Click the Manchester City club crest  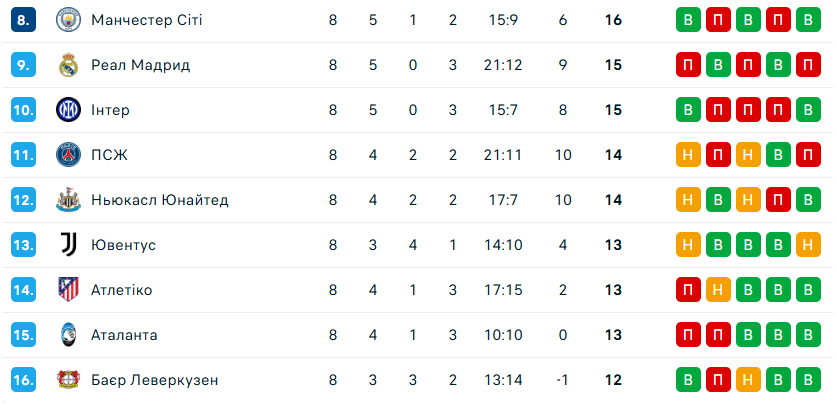coord(68,20)
